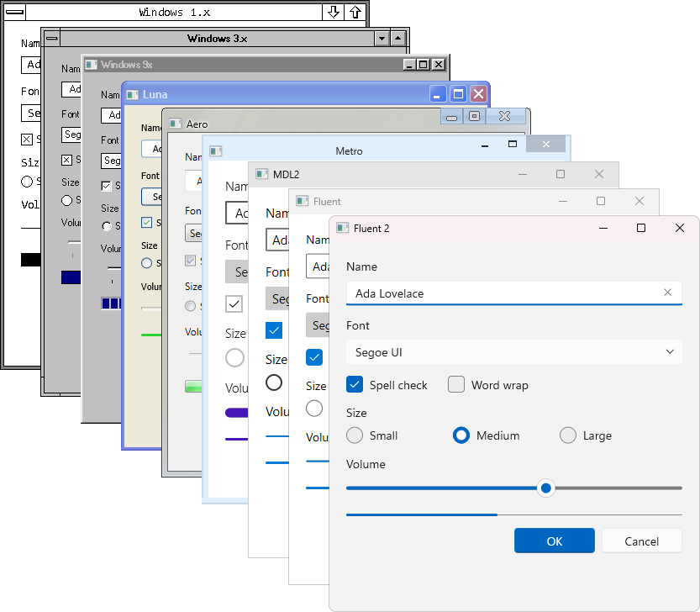Select the Small size radio button

pos(355,435)
